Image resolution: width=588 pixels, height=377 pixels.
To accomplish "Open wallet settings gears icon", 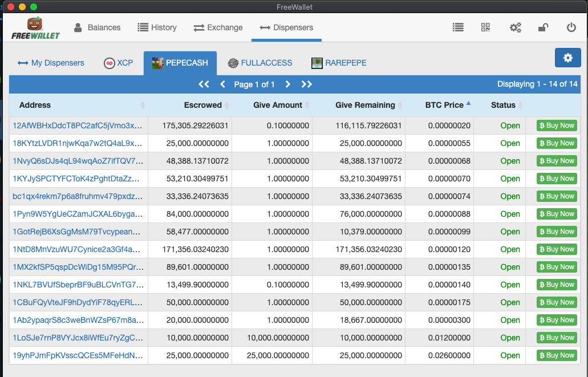I will tap(515, 27).
